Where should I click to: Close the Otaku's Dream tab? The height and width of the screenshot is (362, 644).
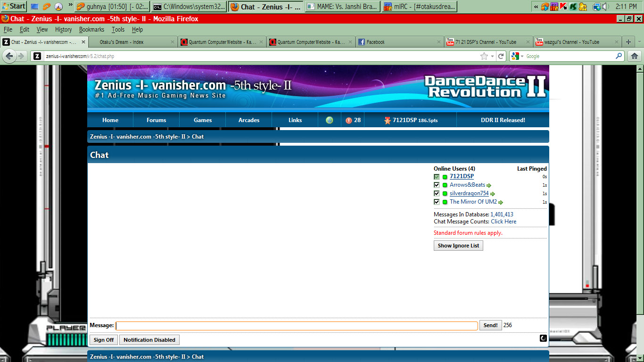point(172,42)
